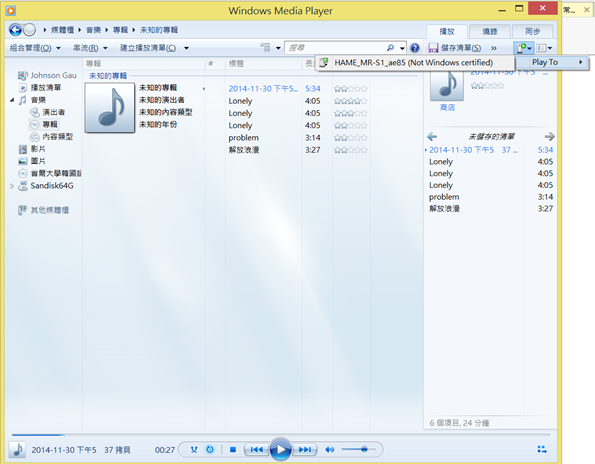Switch to the 同步 tab
The image size is (595, 464).
(532, 31)
